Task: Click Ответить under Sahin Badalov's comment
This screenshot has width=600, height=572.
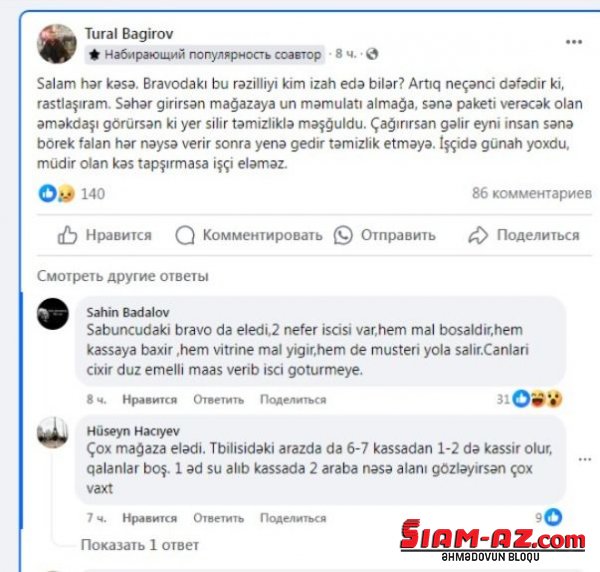Action: click(218, 399)
